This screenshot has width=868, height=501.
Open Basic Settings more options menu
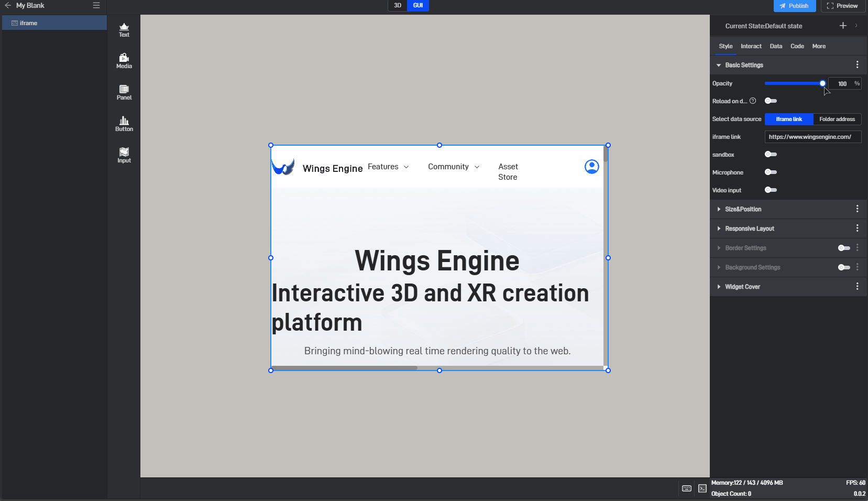tap(857, 64)
